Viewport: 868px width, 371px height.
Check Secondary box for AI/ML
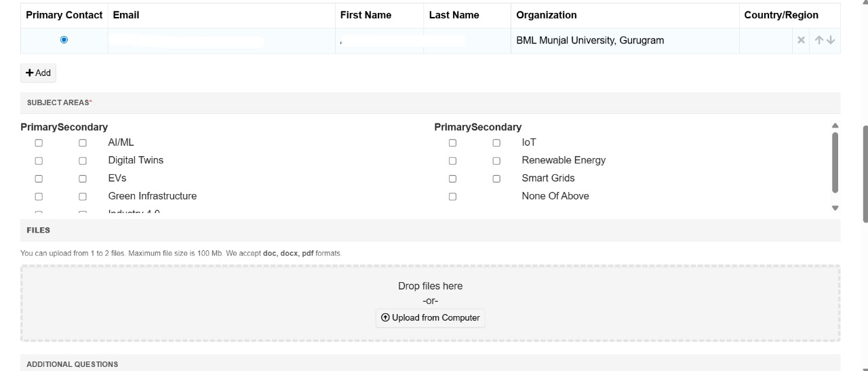(x=83, y=143)
